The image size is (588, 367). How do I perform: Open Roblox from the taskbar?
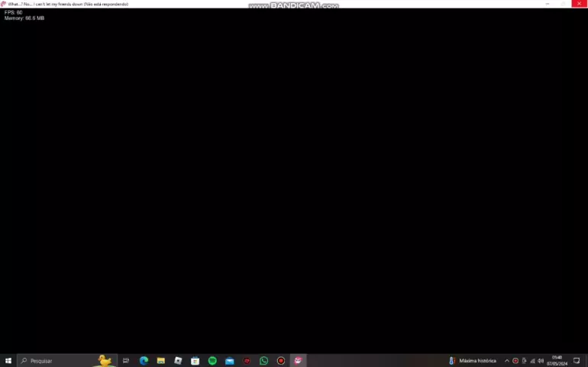coord(178,361)
